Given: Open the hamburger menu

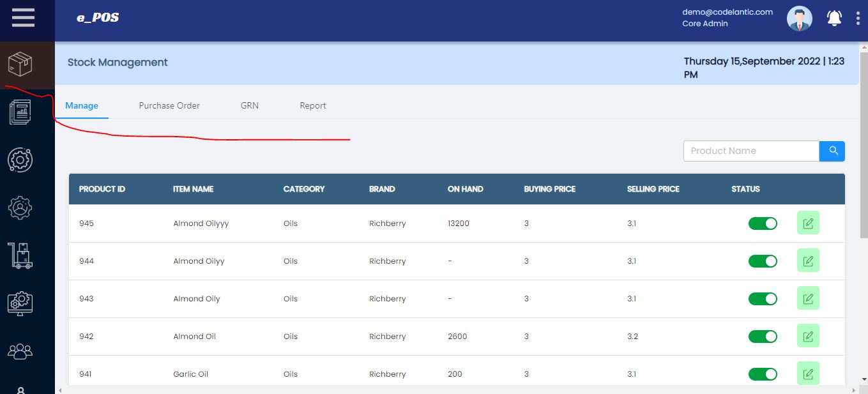Looking at the screenshot, I should (x=23, y=17).
